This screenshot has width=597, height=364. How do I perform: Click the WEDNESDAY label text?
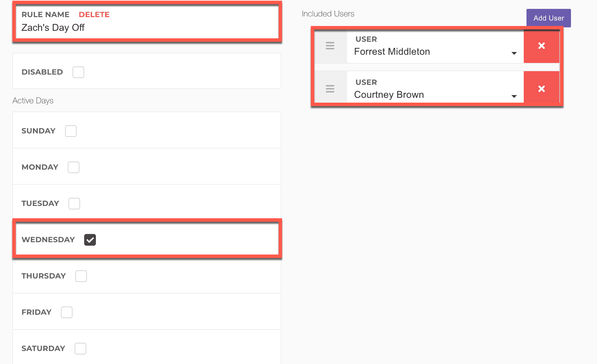(x=48, y=240)
